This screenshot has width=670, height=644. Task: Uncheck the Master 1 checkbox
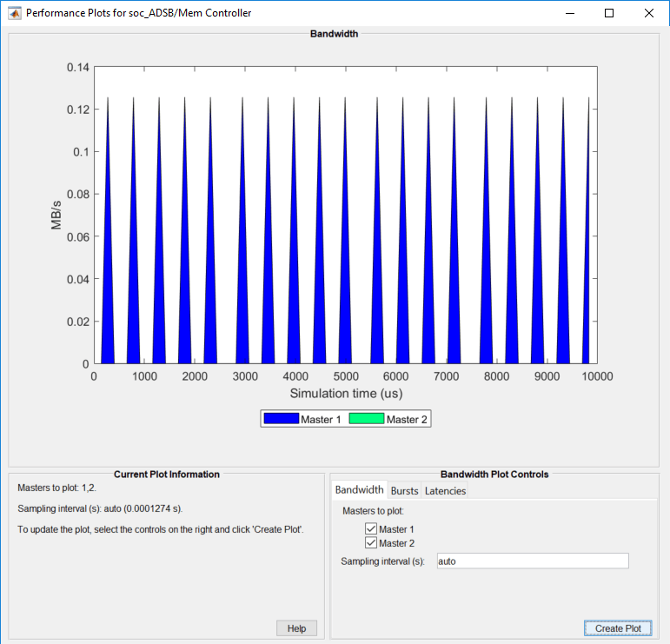click(371, 529)
